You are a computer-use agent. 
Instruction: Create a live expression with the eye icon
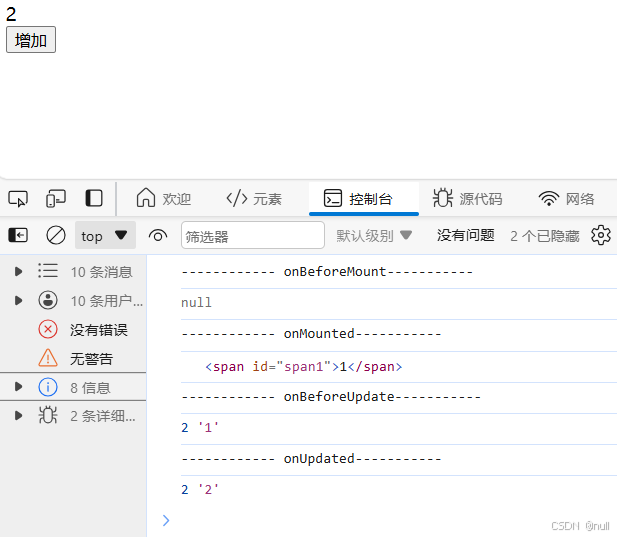pos(158,236)
